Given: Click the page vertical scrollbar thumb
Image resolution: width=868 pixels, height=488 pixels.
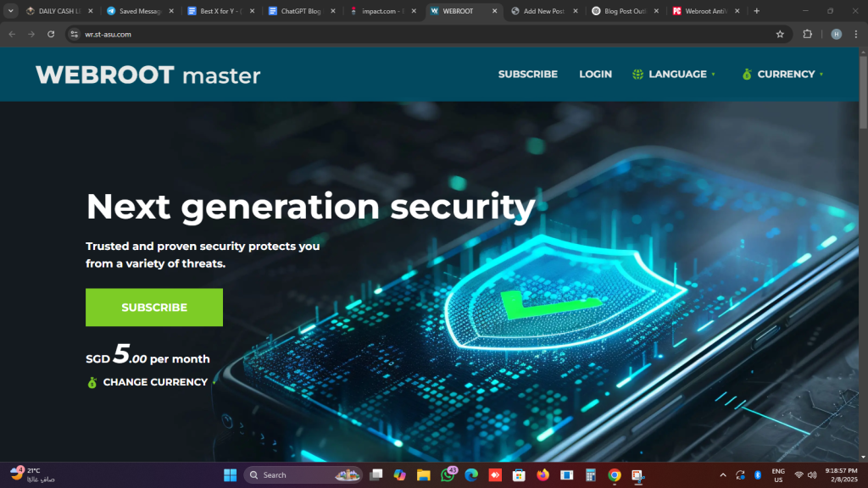Looking at the screenshot, I should (863, 91).
